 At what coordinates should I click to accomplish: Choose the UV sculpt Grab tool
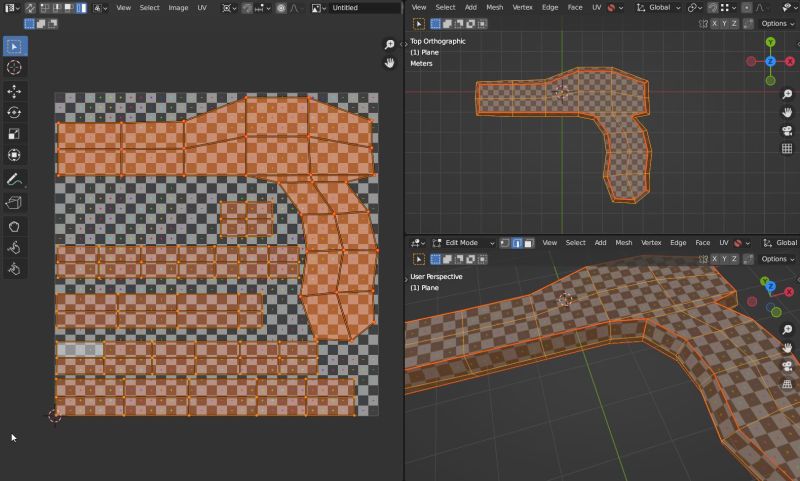click(x=14, y=226)
